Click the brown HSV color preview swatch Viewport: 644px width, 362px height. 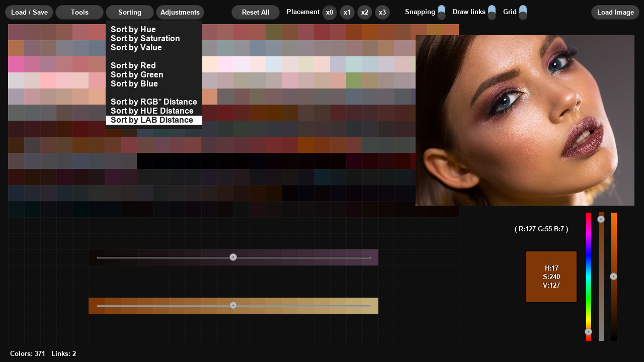551,277
